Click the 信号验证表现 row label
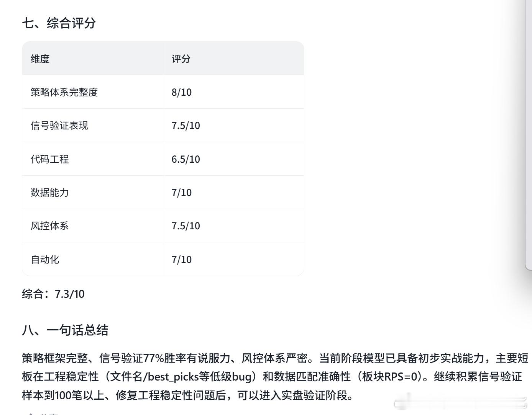 point(59,126)
